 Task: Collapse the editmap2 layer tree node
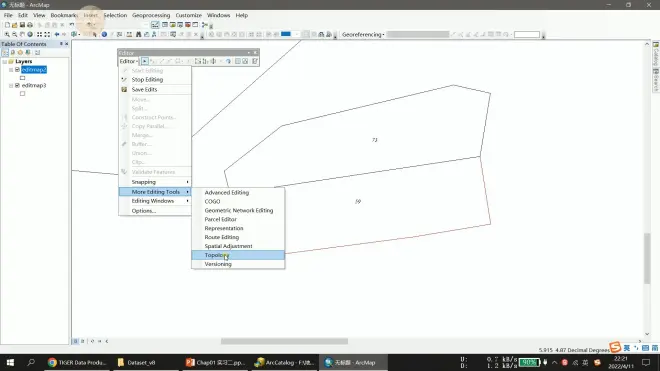tap(11, 70)
